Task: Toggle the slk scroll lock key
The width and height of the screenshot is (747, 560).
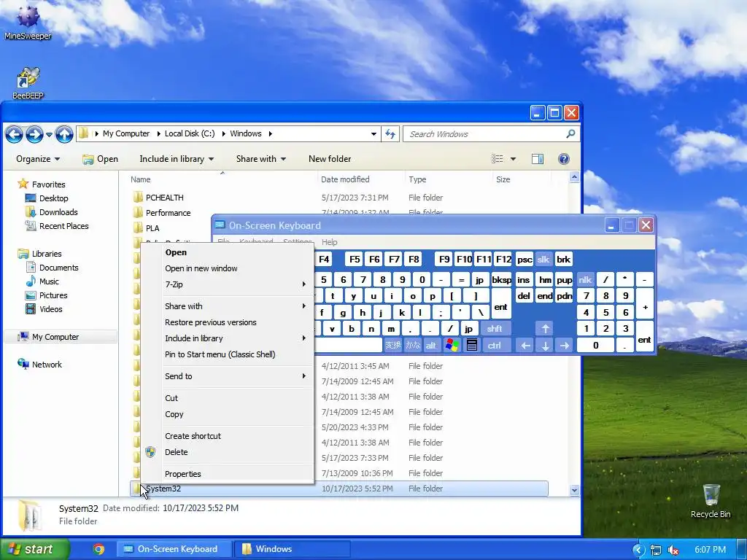Action: 543,260
